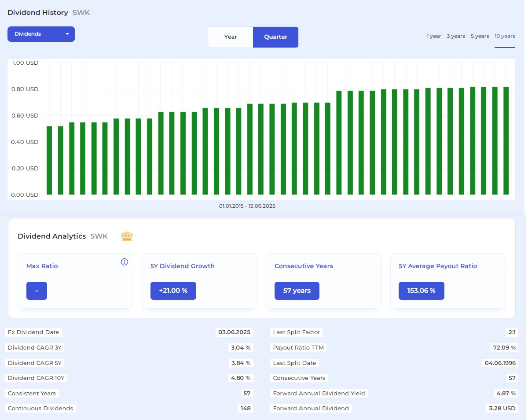Screen dimensions: 528x420
Task: Click the 3.84 % value
Action: (241, 363)
